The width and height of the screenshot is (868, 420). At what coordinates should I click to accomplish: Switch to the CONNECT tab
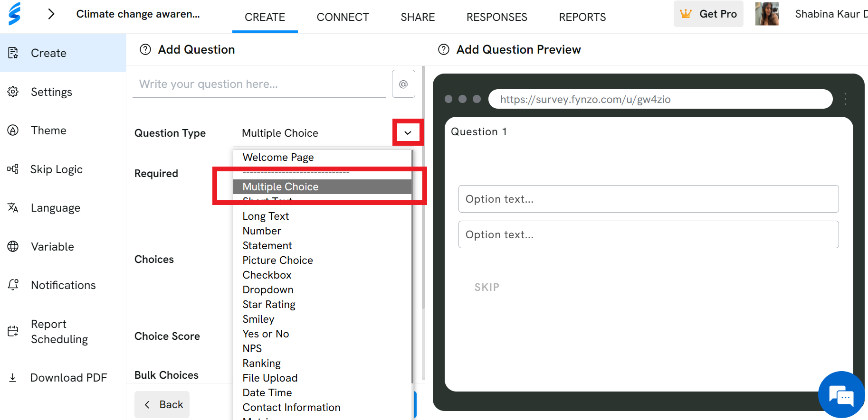(x=343, y=17)
